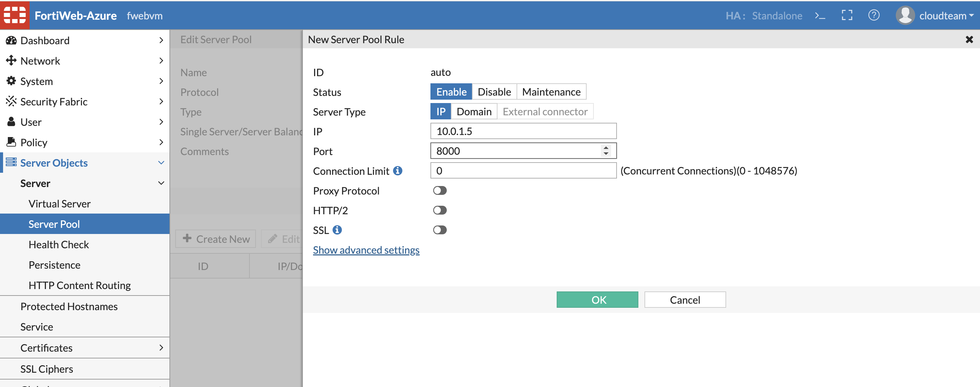
Task: Click the Fortinet logo icon
Action: (14, 15)
